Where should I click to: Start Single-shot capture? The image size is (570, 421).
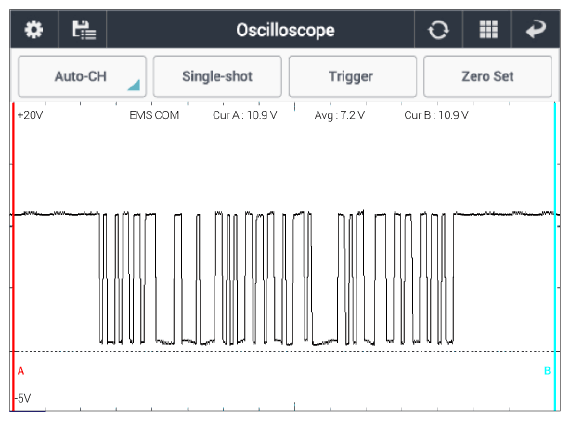click(x=217, y=77)
